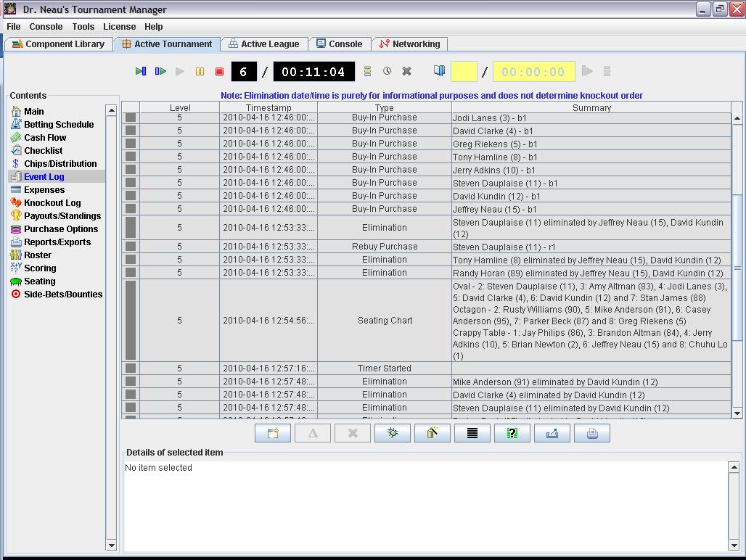Click the gray X icon beside the clock

pos(407,71)
